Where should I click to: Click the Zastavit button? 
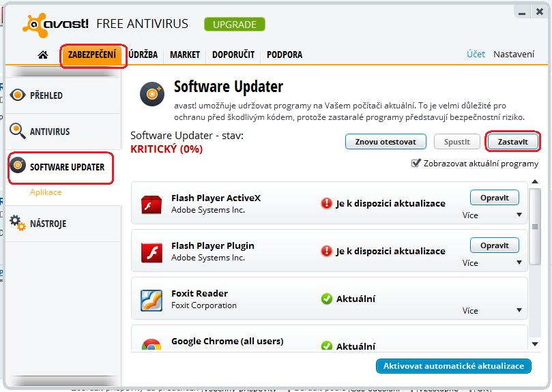pyautogui.click(x=512, y=142)
